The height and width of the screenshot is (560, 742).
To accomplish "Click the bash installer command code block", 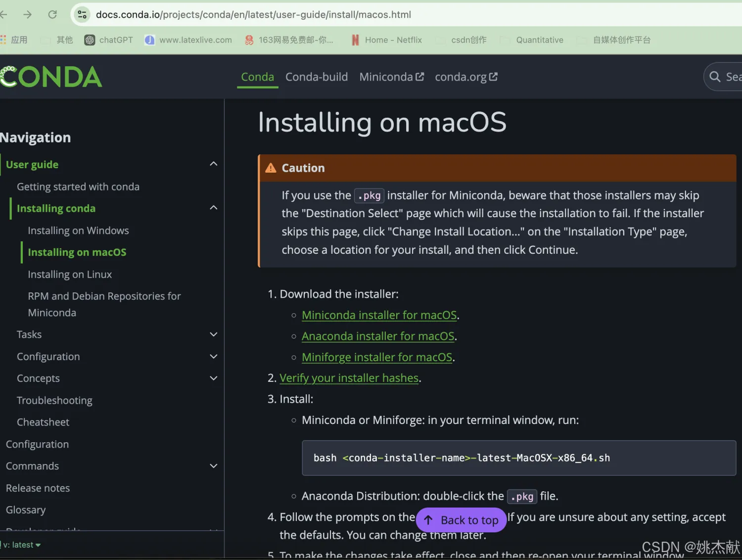I will [519, 458].
